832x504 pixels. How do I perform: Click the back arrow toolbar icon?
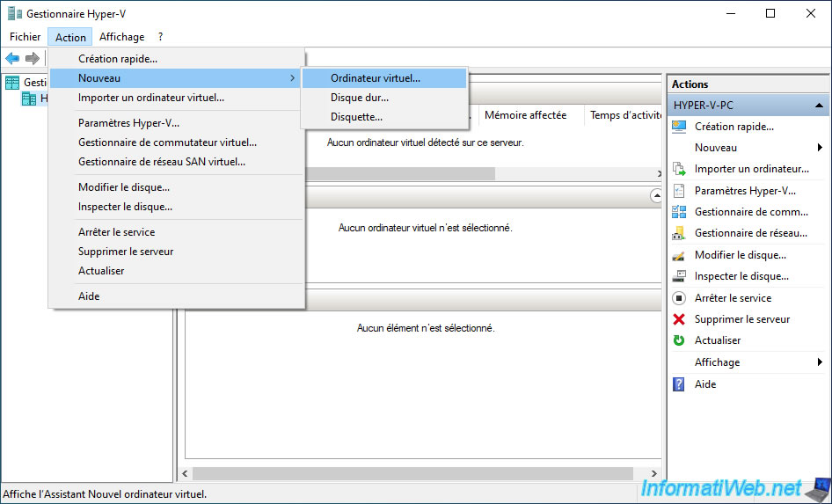point(12,58)
